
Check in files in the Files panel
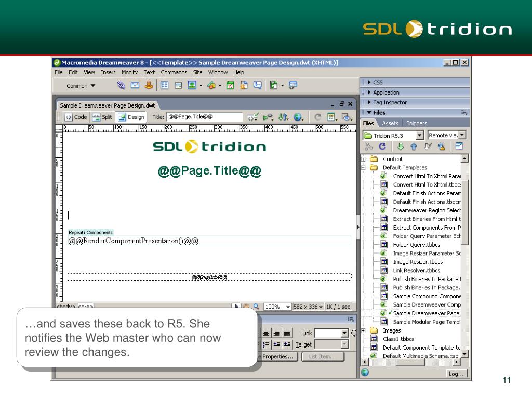click(x=441, y=146)
